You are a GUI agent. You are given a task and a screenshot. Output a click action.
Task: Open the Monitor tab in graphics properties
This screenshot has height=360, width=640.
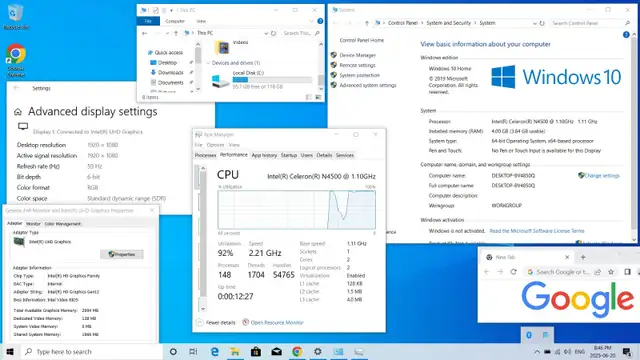[x=33, y=224]
